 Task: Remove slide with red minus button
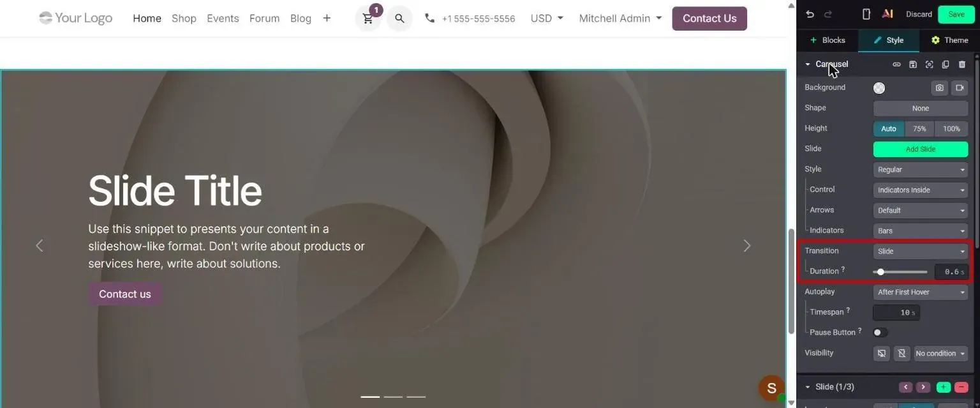[x=961, y=387]
